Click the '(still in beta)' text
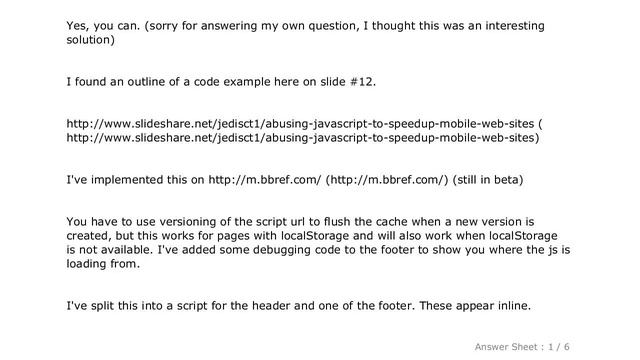Image resolution: width=640 pixels, height=360 pixels. (488, 180)
